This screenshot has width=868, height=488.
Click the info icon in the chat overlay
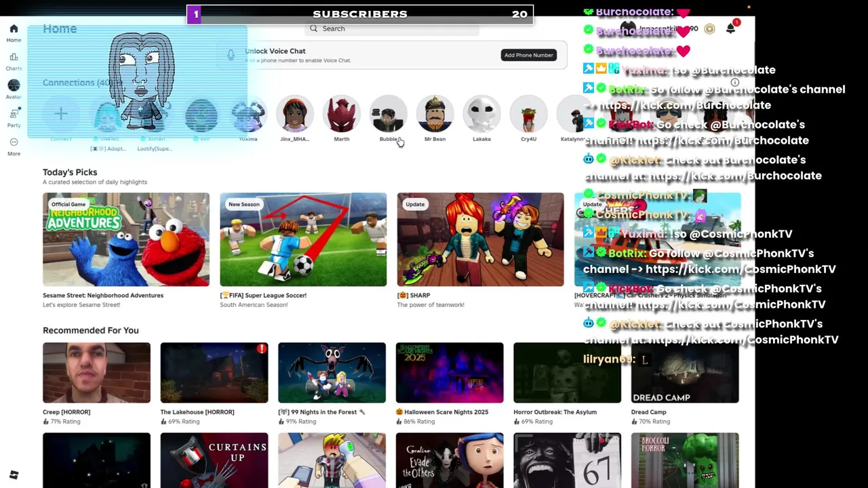(x=734, y=83)
